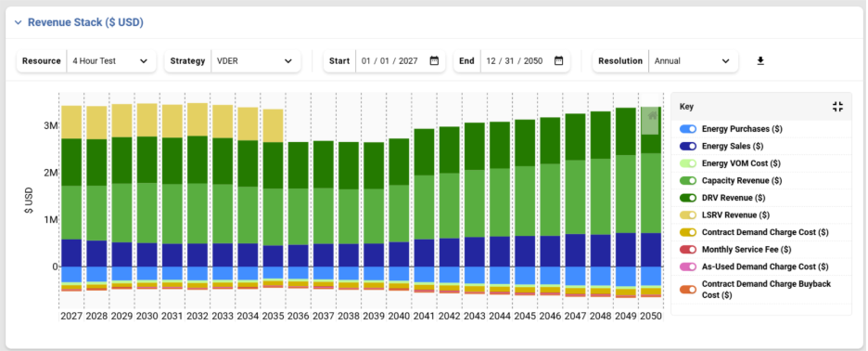The width and height of the screenshot is (868, 351).
Task: Toggle Energy Purchases ($) series
Action: coord(688,129)
